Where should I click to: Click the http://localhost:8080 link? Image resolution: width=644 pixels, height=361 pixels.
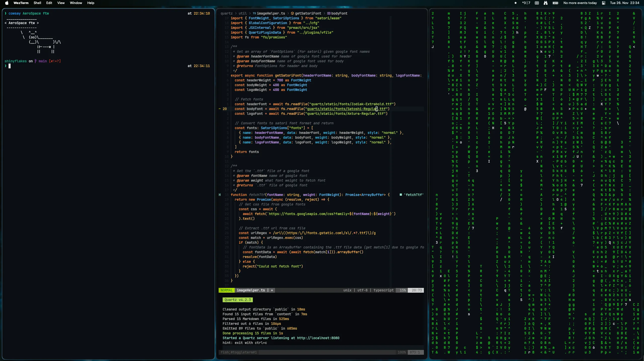(318, 338)
